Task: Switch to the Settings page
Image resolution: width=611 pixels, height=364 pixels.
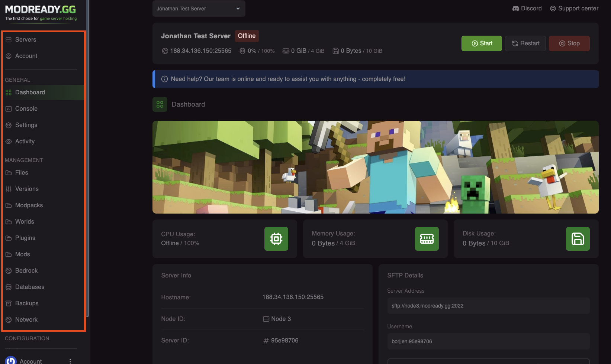Action: tap(26, 125)
